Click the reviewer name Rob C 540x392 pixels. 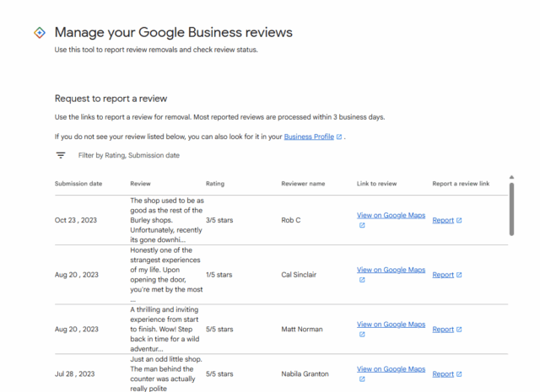point(291,220)
